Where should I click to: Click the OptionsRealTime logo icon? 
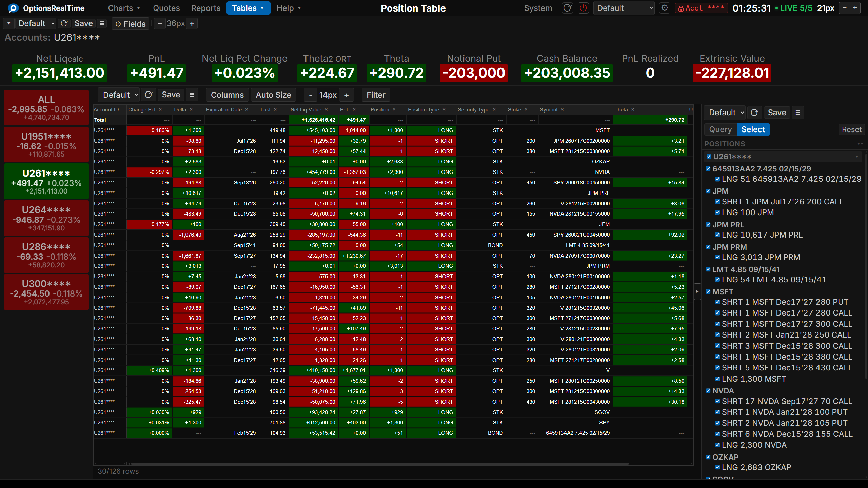pos(13,8)
